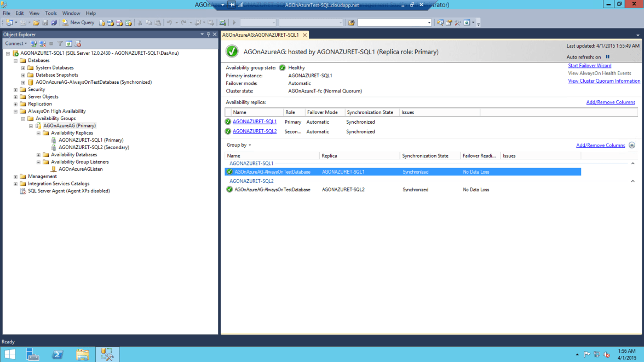Click Start Failover Wizard link
This screenshot has height=362, width=644.
pyautogui.click(x=589, y=66)
